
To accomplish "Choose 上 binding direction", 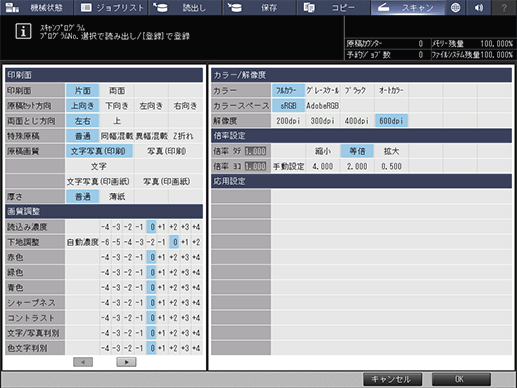I will (x=117, y=121).
